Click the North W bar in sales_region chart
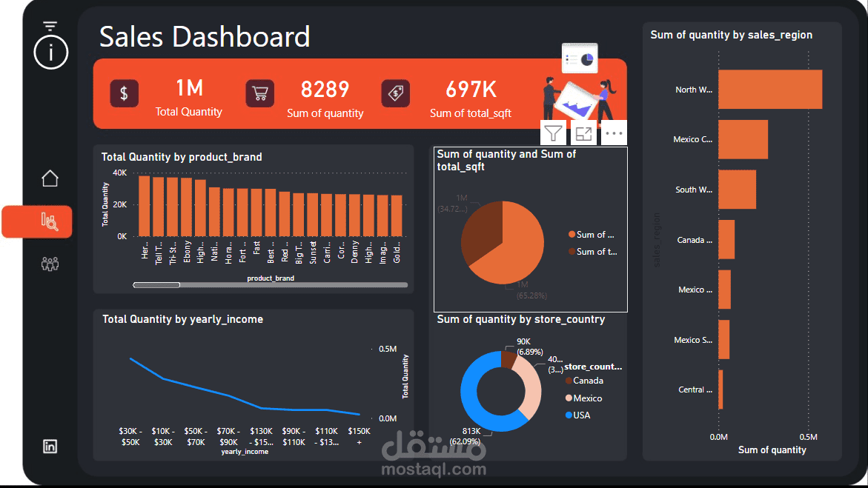 tap(771, 89)
